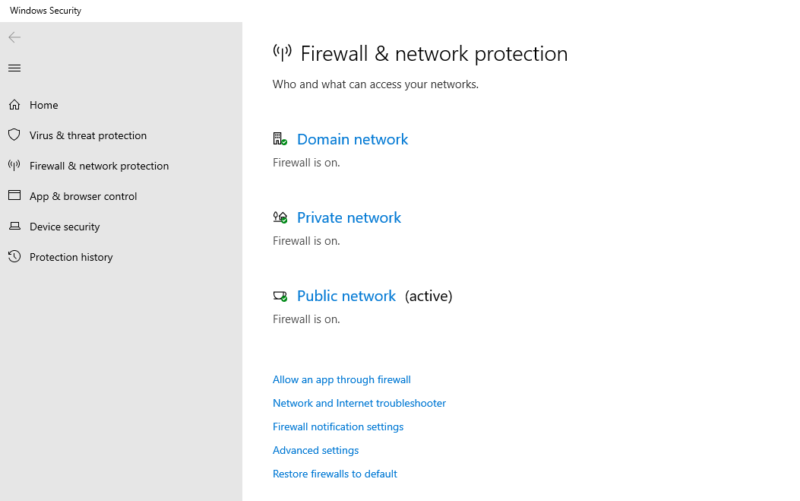Click the Virus & threat protection shield icon

click(x=14, y=135)
